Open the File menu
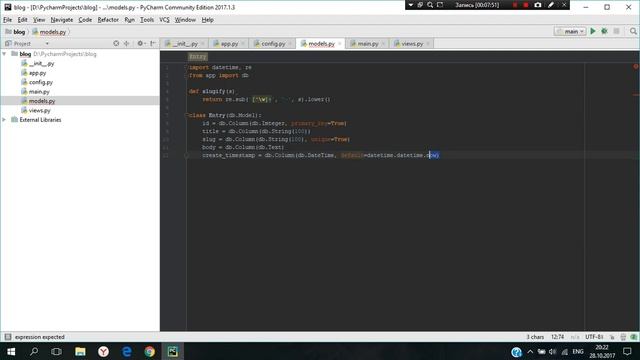The image size is (640, 360). coord(7,20)
